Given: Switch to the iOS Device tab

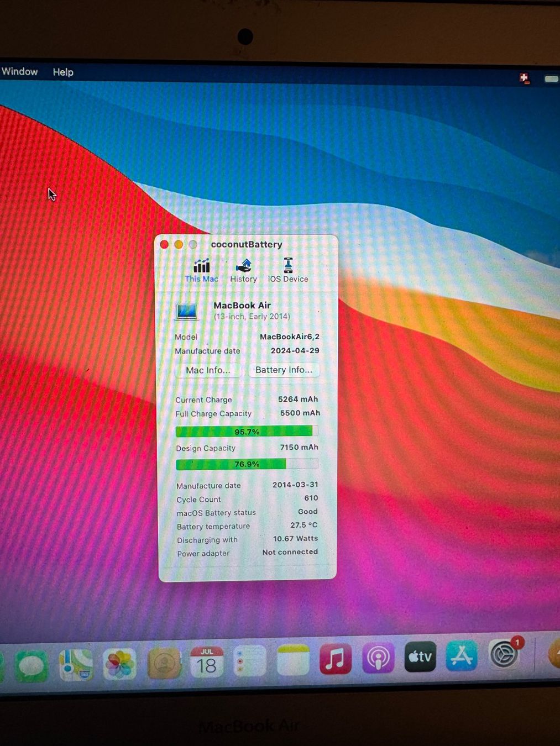Looking at the screenshot, I should pos(288,271).
